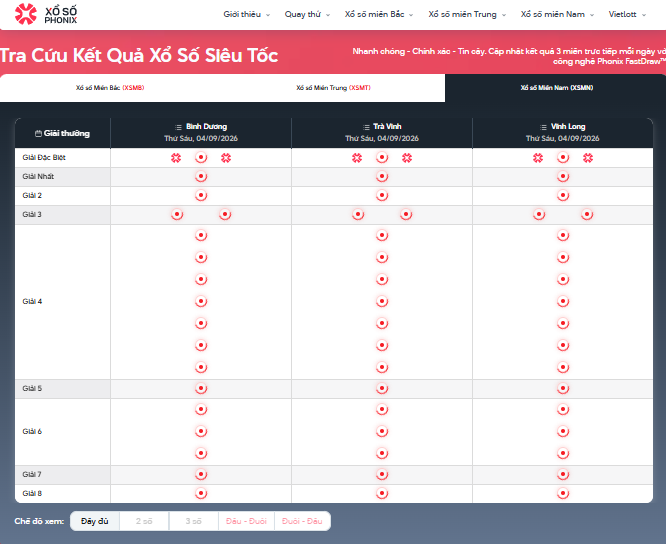The width and height of the screenshot is (666, 544).
Task: Expand the Xổ số miền Bắc menu
Action: [x=379, y=14]
